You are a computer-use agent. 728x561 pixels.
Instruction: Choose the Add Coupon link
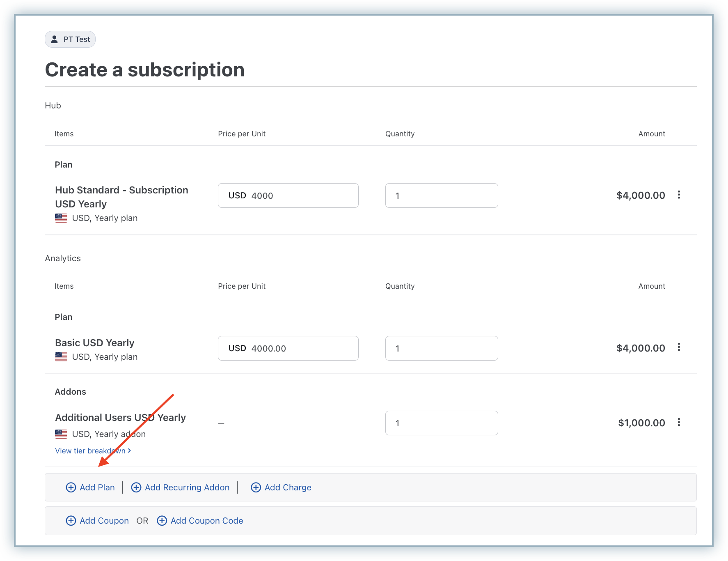(x=104, y=521)
